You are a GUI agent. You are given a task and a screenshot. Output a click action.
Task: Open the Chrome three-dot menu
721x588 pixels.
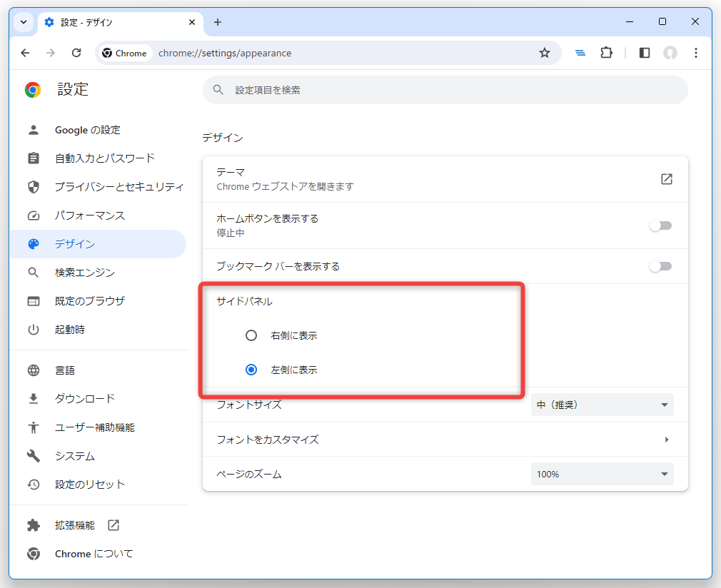696,53
